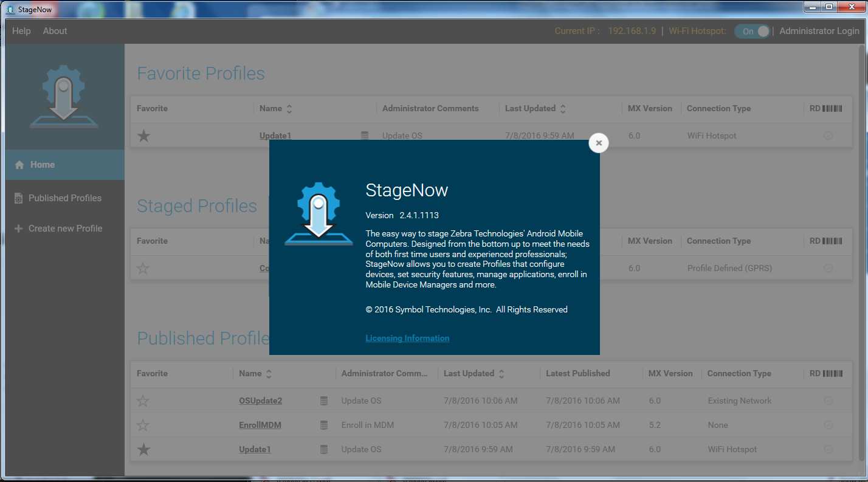Mark EnrollMDM as favorite
868x482 pixels.
pos(143,425)
